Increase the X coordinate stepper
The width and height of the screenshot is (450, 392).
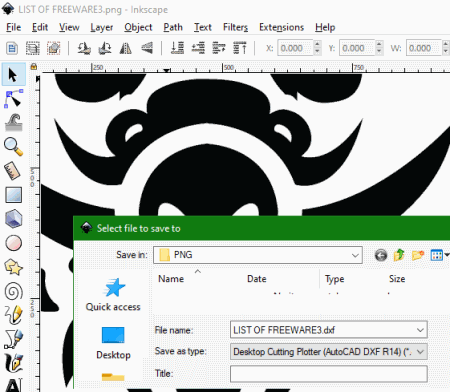pyautogui.click(x=317, y=44)
